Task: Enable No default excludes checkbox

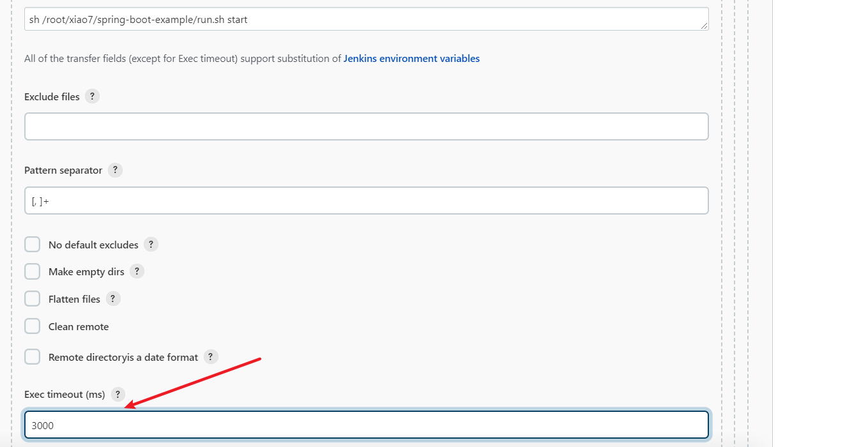Action: (33, 245)
